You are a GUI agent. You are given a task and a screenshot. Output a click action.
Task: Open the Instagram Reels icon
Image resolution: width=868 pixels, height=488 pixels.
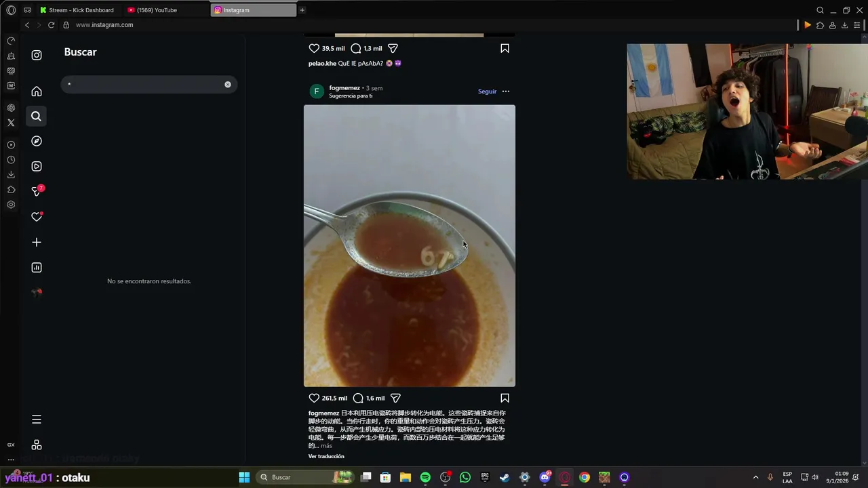coord(37,166)
